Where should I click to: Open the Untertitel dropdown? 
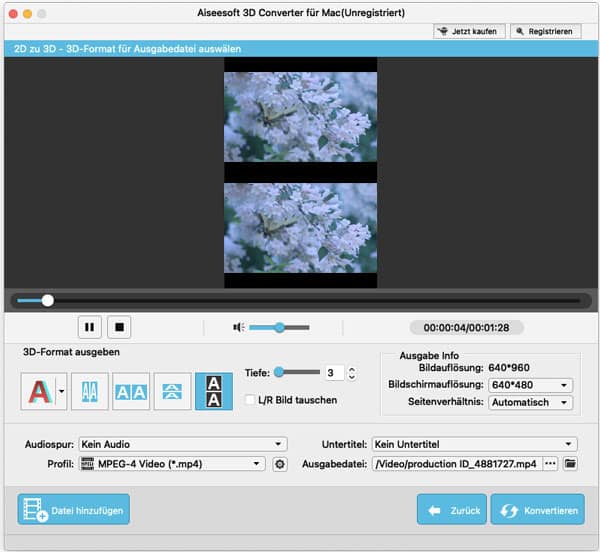tap(473, 444)
